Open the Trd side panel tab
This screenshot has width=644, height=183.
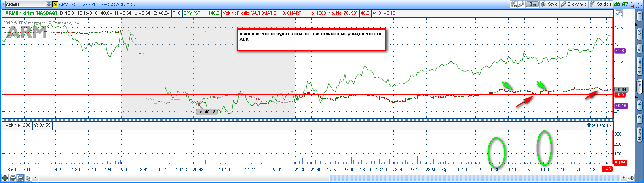pos(640,17)
